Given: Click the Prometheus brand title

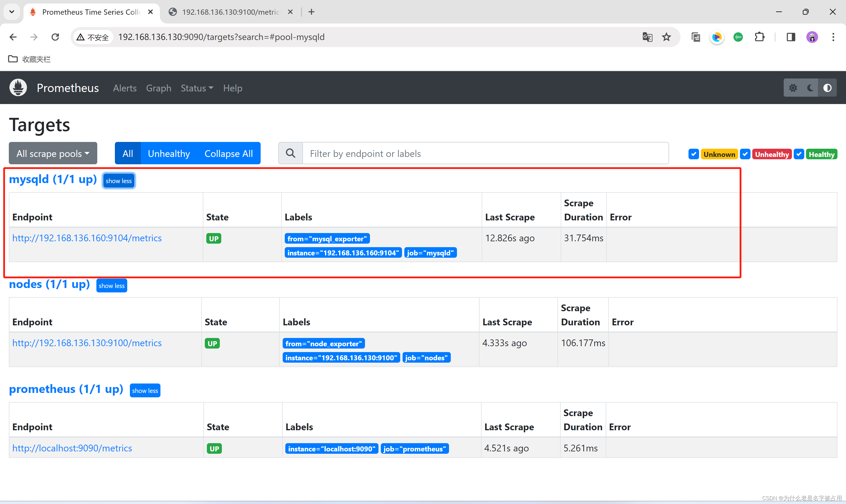Looking at the screenshot, I should coord(68,88).
